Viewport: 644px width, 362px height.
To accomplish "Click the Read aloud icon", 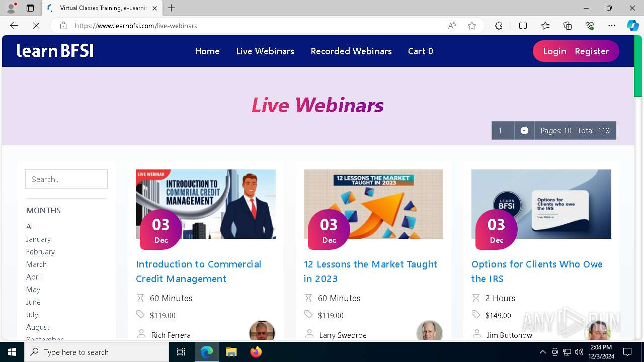I will click(452, 26).
